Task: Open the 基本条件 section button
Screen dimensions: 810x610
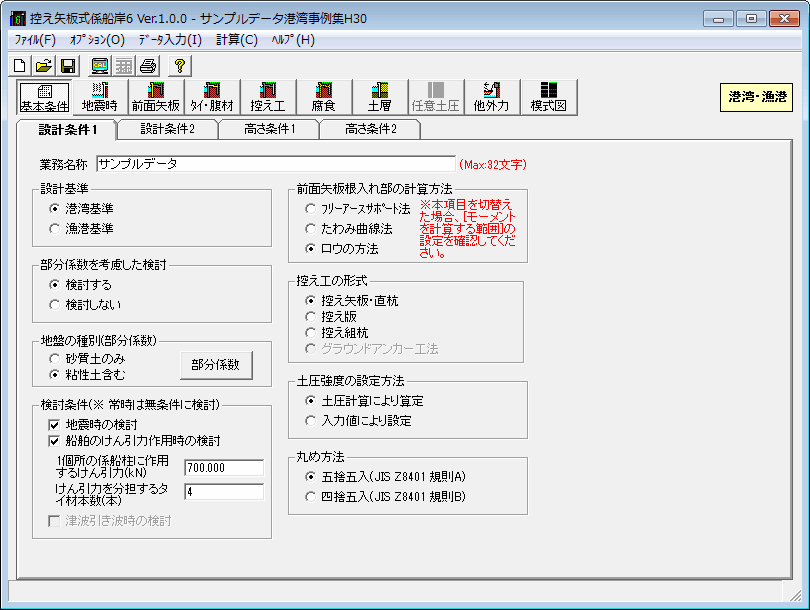Action: pos(44,97)
